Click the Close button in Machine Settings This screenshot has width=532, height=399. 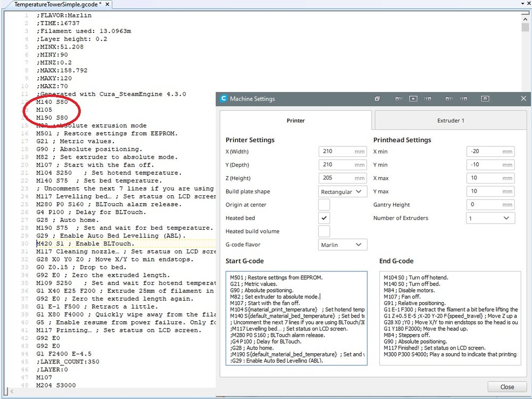[507, 387]
